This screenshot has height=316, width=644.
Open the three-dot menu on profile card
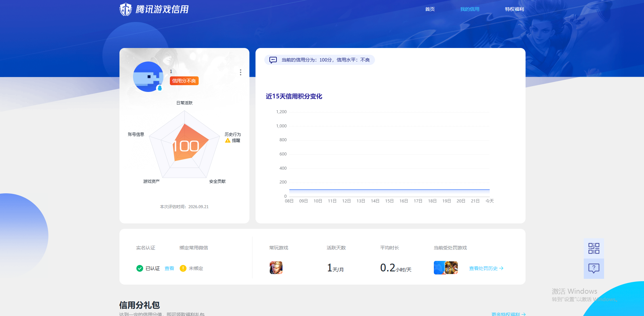(x=241, y=72)
